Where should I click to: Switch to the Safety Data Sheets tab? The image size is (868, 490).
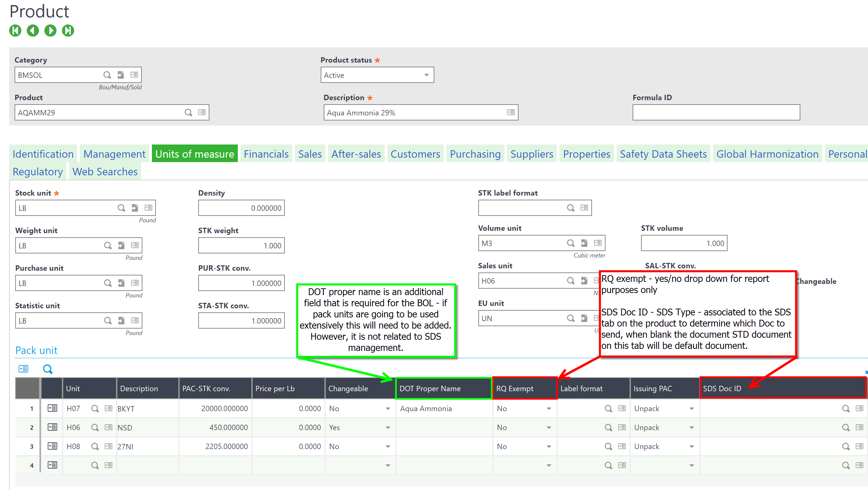point(663,154)
